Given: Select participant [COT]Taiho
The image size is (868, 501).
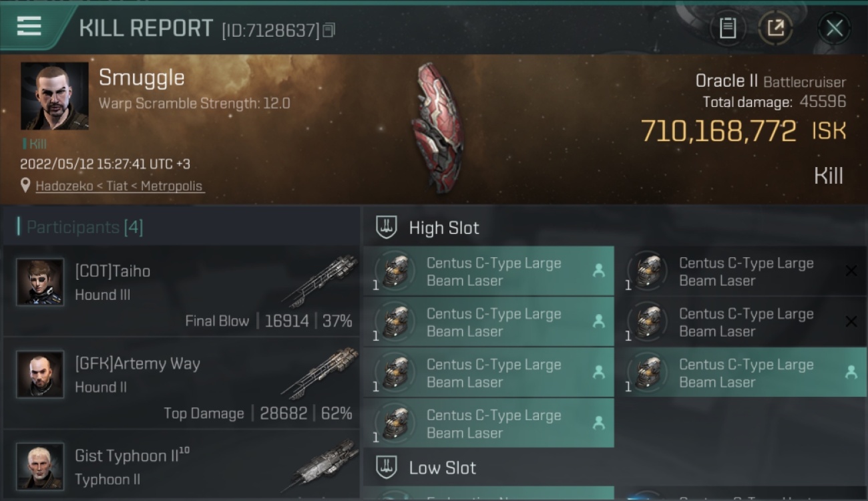Looking at the screenshot, I should (x=181, y=291).
